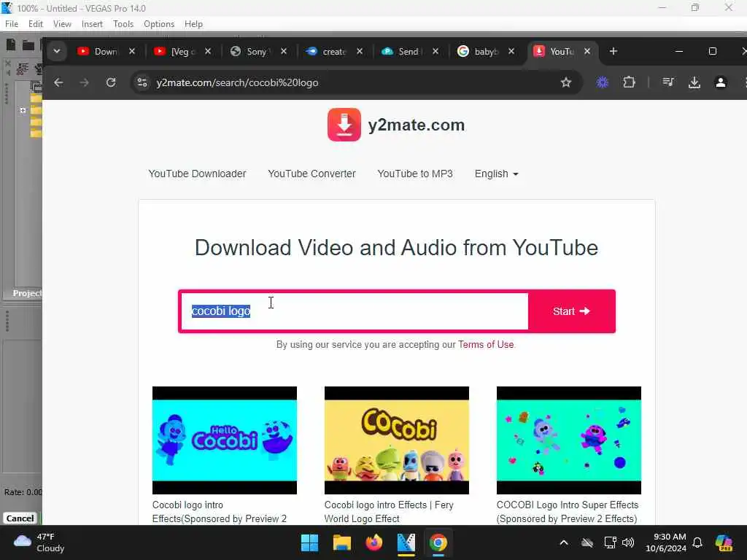Click the search field containing 'cocobi logo'
This screenshot has height=560, width=747.
pos(355,311)
